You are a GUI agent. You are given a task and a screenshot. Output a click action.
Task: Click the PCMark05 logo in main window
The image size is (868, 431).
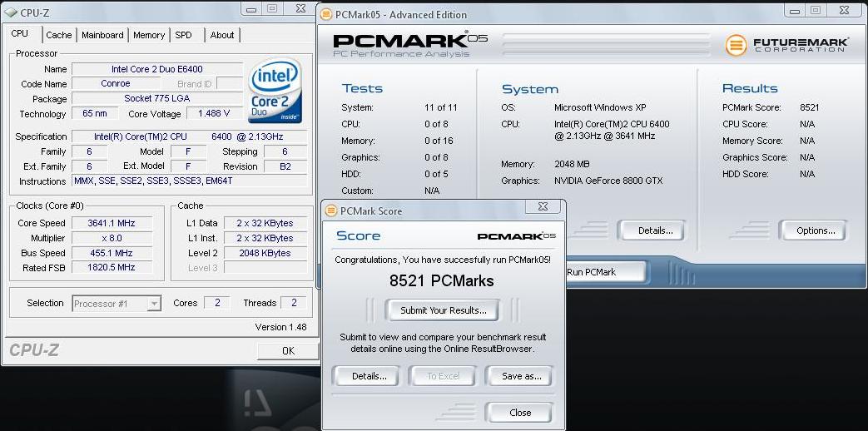(x=410, y=45)
